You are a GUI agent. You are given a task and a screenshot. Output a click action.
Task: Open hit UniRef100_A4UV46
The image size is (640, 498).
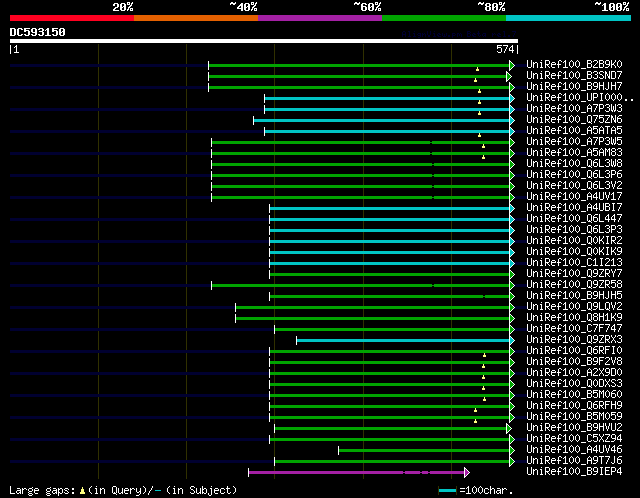click(574, 450)
